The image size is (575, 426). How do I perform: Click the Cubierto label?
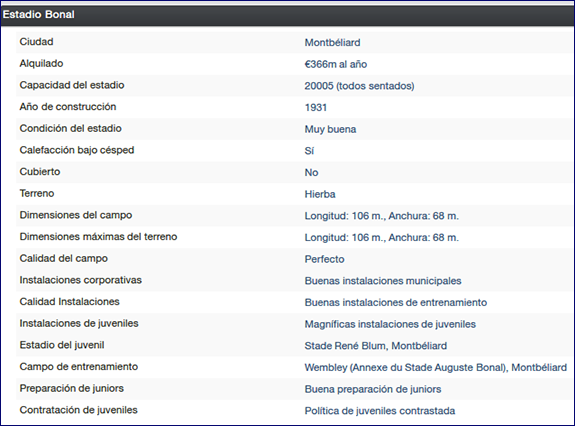click(40, 172)
